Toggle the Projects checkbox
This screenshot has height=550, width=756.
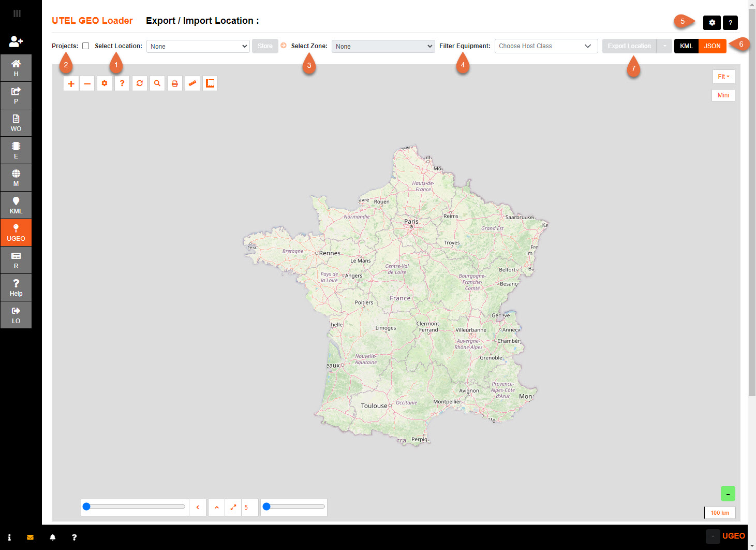(85, 46)
